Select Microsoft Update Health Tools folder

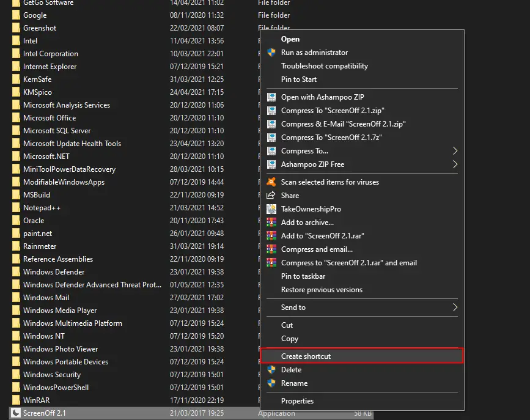pos(72,144)
